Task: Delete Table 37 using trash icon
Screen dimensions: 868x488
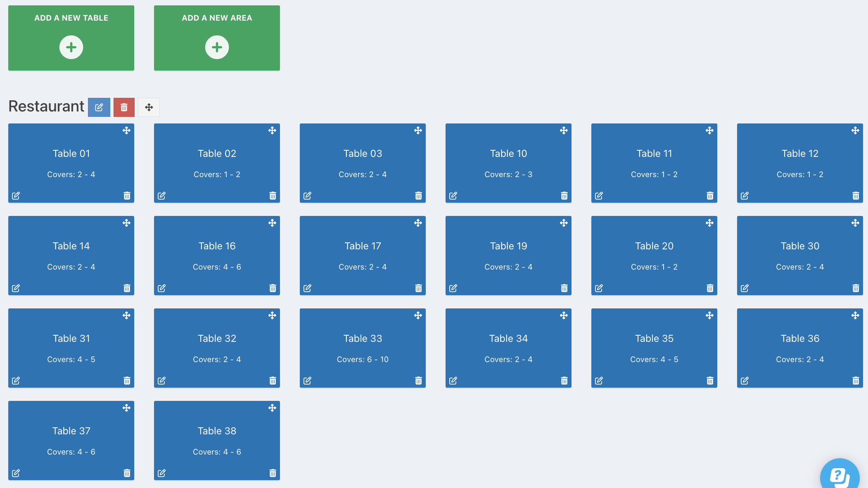Action: click(x=127, y=473)
